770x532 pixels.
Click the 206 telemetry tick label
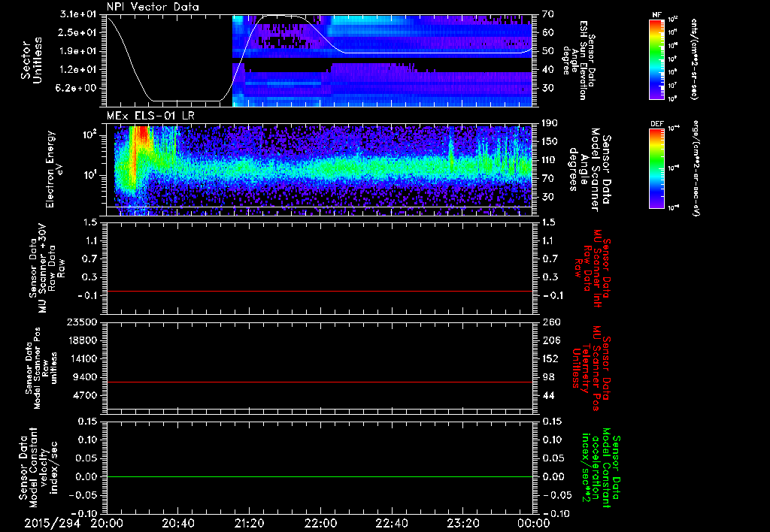tap(551, 340)
